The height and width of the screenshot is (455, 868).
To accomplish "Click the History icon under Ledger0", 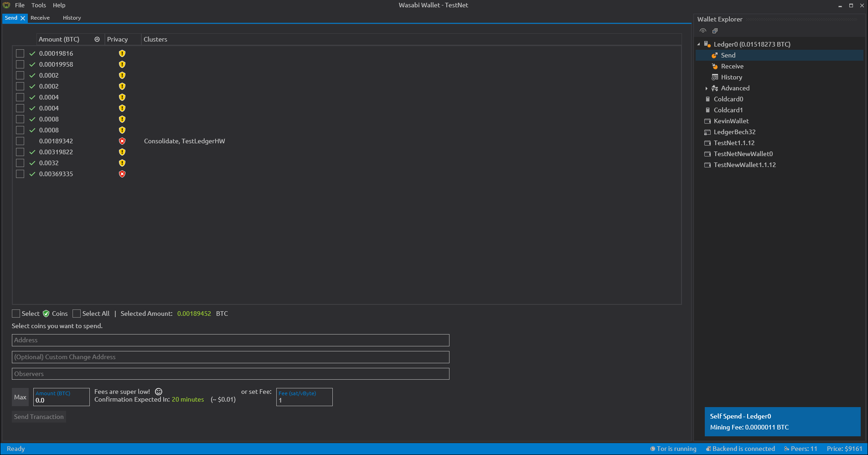I will [715, 77].
